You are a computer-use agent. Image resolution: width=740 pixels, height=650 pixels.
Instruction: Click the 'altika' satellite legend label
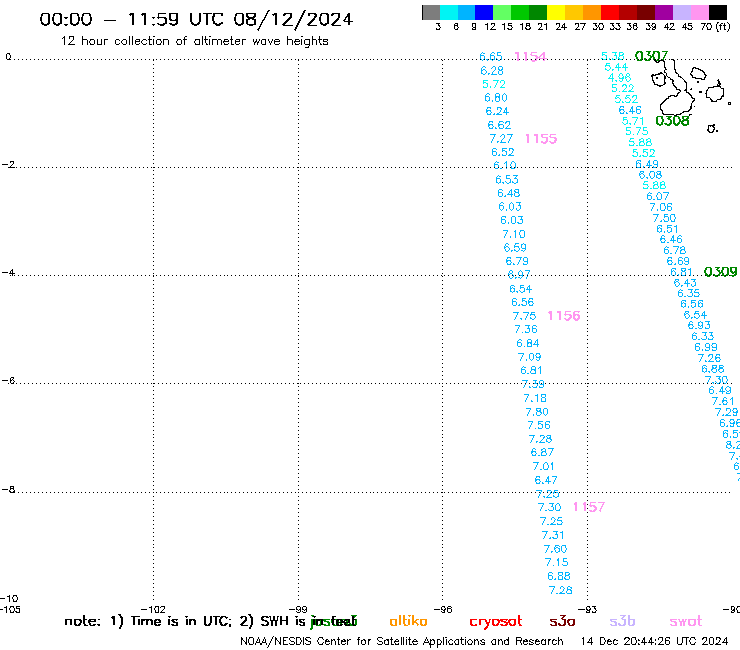click(x=408, y=621)
